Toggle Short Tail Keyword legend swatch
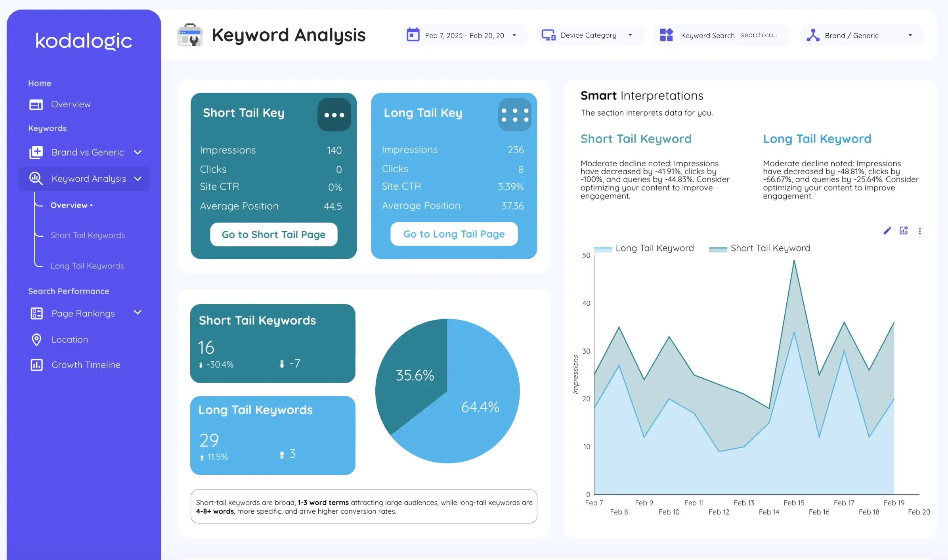The height and width of the screenshot is (560, 948). tap(718, 249)
